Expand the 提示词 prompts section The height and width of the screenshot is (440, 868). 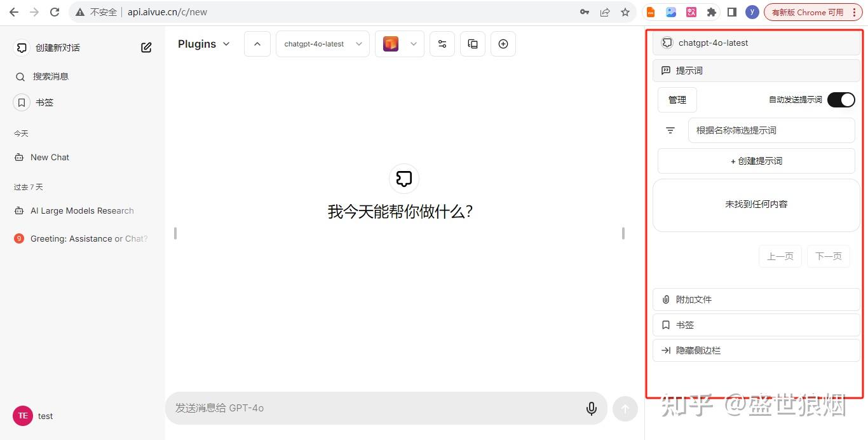tap(756, 71)
